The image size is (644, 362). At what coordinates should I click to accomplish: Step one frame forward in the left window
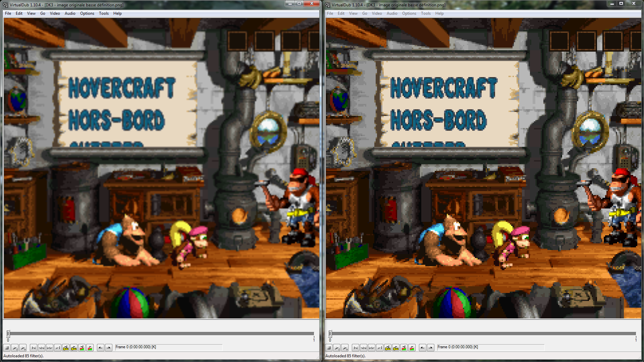coord(50,348)
